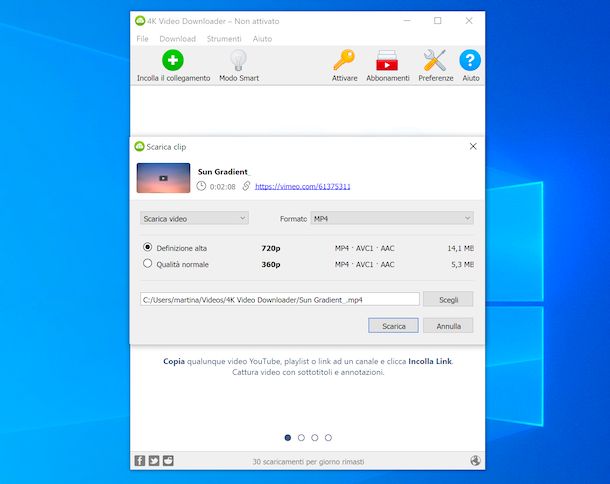Go to the second carousel page dot
Viewport: 610px width, 484px height.
tap(301, 438)
